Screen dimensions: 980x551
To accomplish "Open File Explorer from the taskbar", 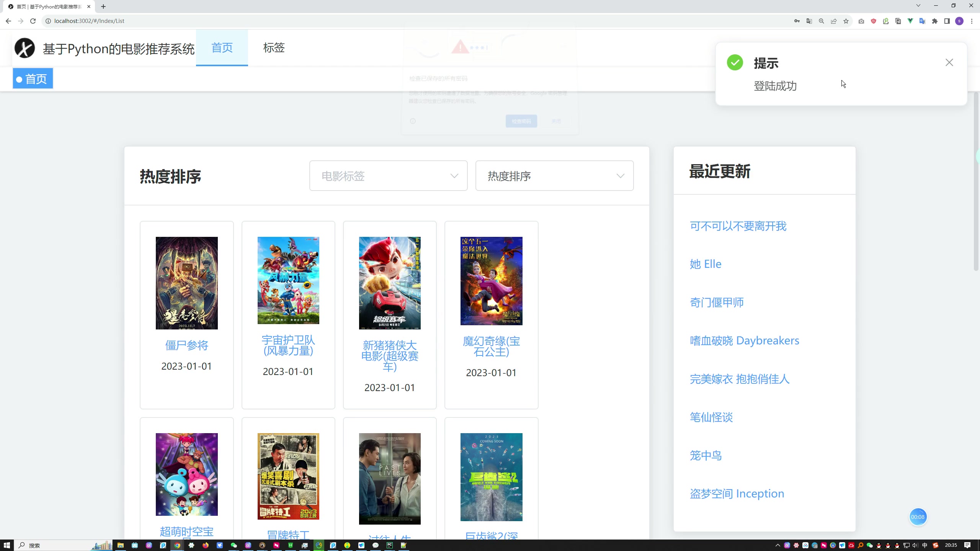I will [x=121, y=545].
